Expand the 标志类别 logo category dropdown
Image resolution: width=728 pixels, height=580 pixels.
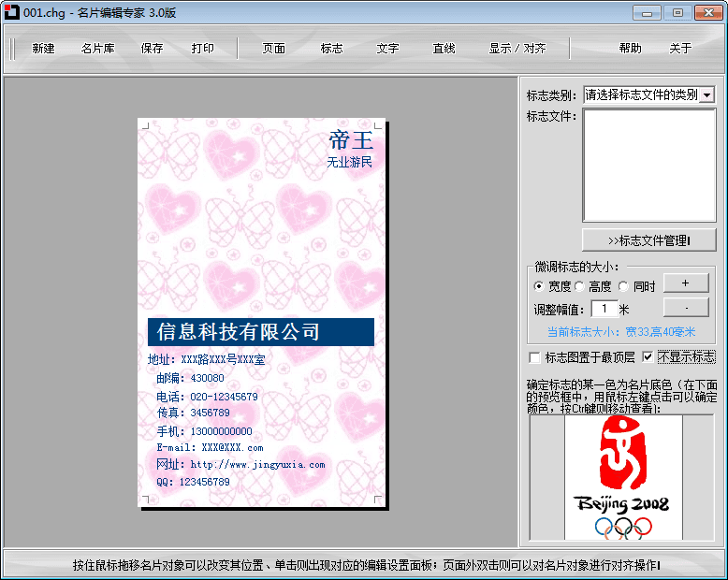point(706,94)
